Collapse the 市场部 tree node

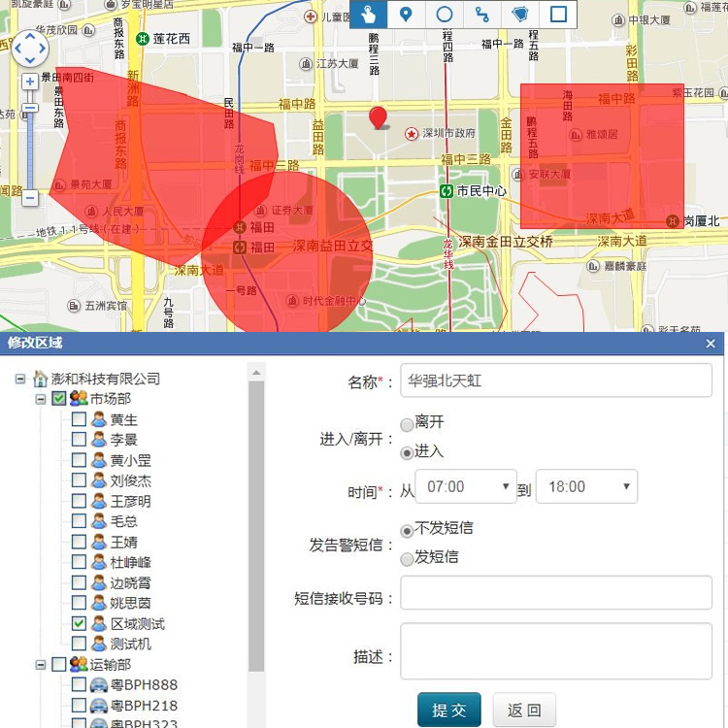coord(41,399)
